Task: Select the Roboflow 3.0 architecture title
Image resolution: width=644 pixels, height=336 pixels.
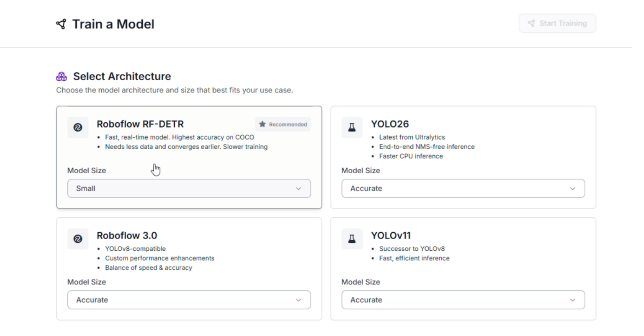Action: pyautogui.click(x=127, y=236)
